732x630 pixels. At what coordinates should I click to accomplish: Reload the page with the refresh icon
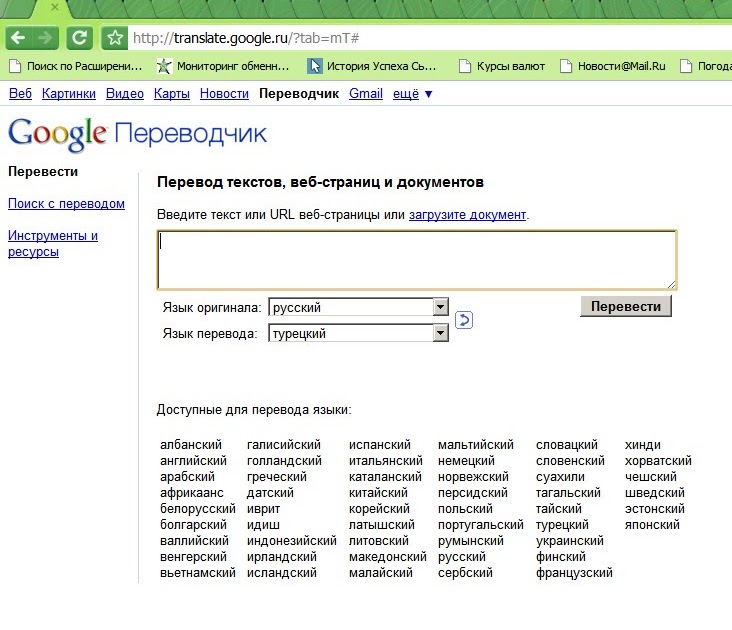pyautogui.click(x=79, y=38)
